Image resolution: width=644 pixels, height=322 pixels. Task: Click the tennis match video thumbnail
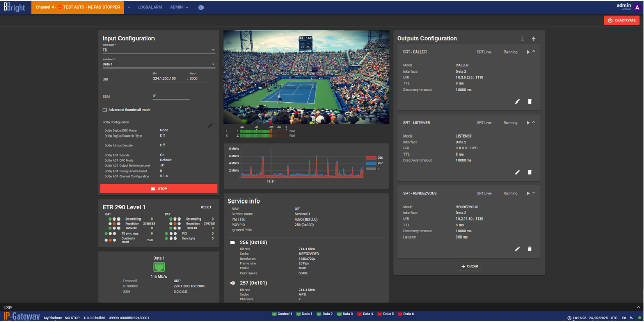(x=306, y=77)
